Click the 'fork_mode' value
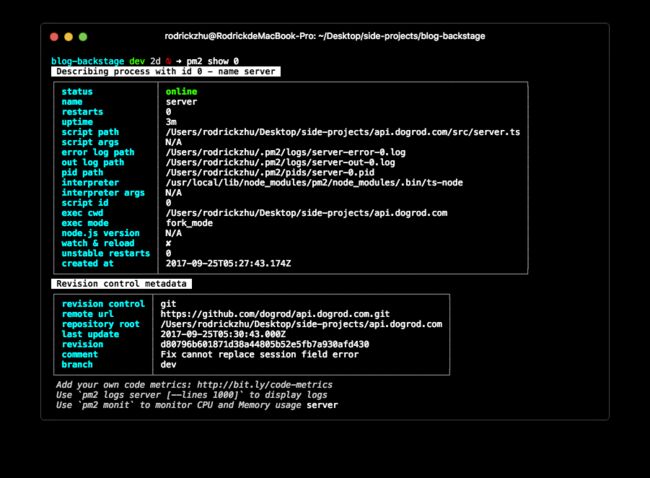This screenshot has width=650, height=478. [189, 223]
